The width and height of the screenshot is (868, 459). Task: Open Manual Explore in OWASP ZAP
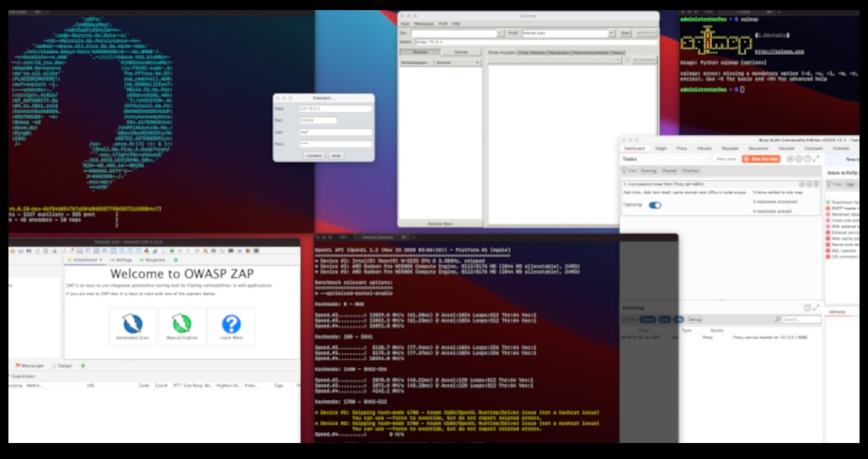click(x=183, y=325)
